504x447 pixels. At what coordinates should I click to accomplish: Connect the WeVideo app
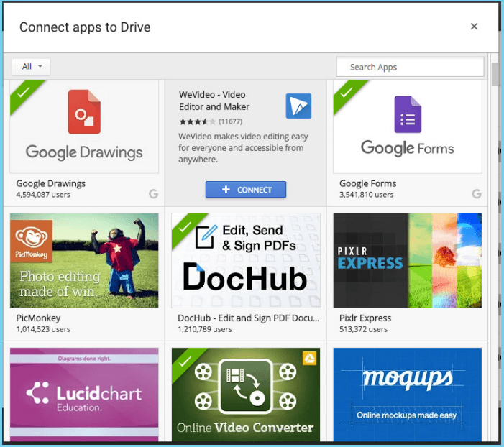[x=246, y=190]
